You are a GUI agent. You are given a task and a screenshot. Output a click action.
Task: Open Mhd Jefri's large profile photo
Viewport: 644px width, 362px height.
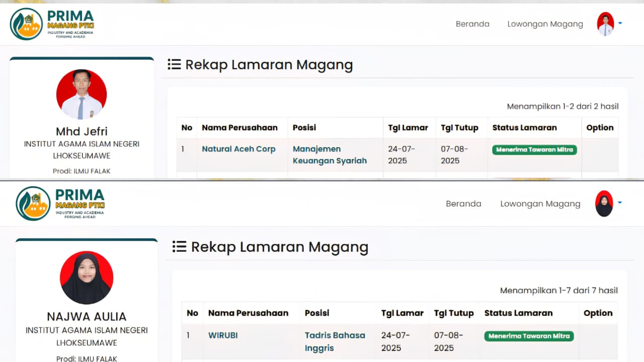point(82,95)
